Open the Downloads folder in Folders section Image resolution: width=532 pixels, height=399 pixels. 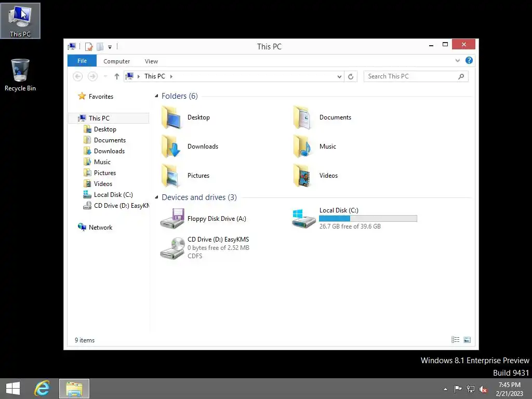click(190, 147)
